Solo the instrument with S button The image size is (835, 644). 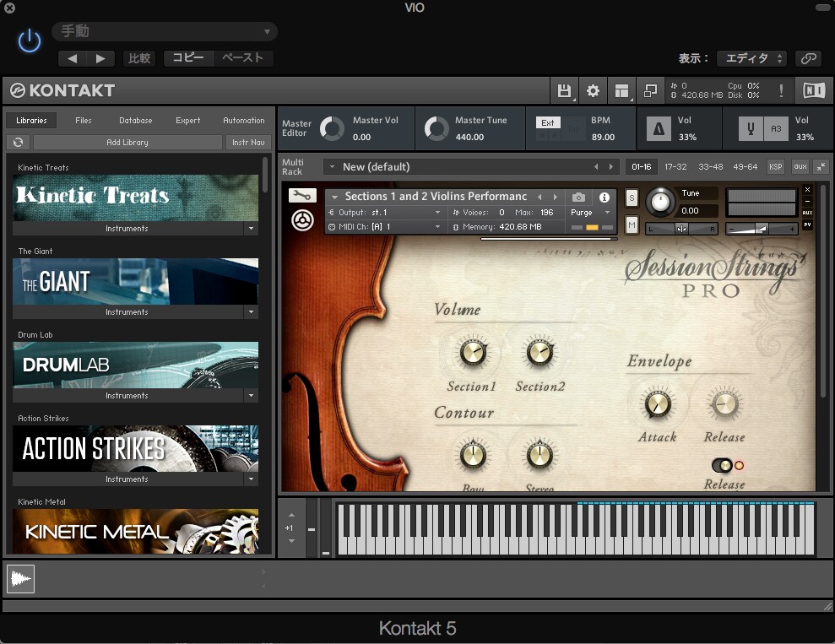[632, 198]
